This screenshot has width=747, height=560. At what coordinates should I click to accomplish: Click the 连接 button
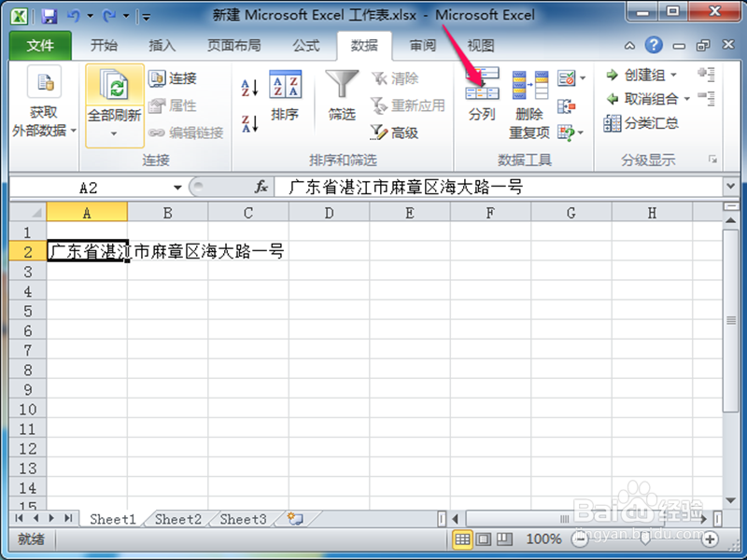pos(173,78)
